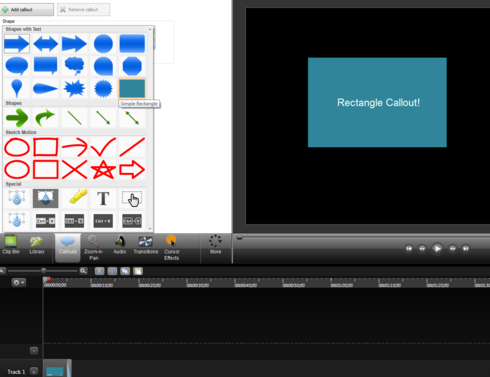The height and width of the screenshot is (377, 490).
Task: Click the timeline Split tool
Action: tap(112, 271)
